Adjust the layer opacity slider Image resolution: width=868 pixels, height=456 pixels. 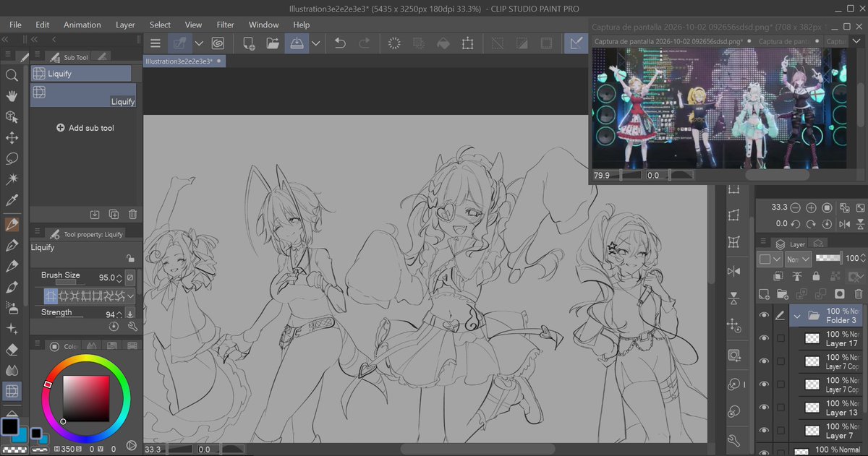click(x=830, y=258)
